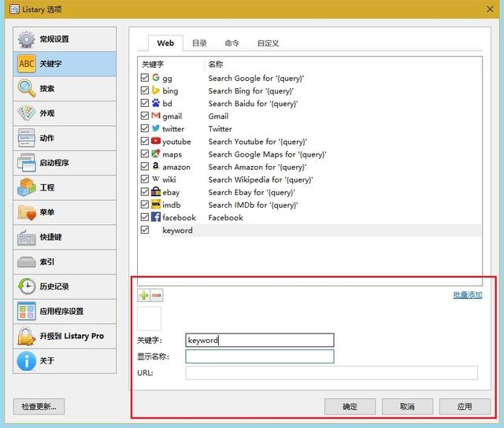Switch to the 目录 tab

[x=199, y=43]
